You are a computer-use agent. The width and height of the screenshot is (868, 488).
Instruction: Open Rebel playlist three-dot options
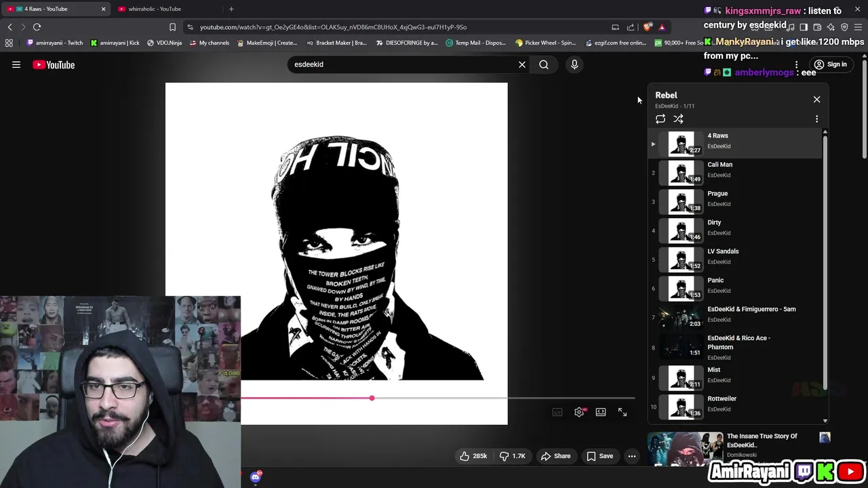pos(816,119)
